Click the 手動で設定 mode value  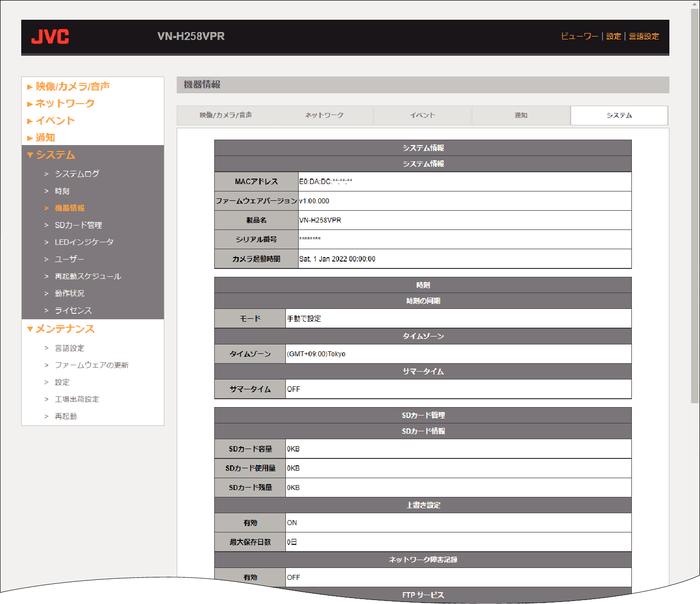(x=304, y=319)
